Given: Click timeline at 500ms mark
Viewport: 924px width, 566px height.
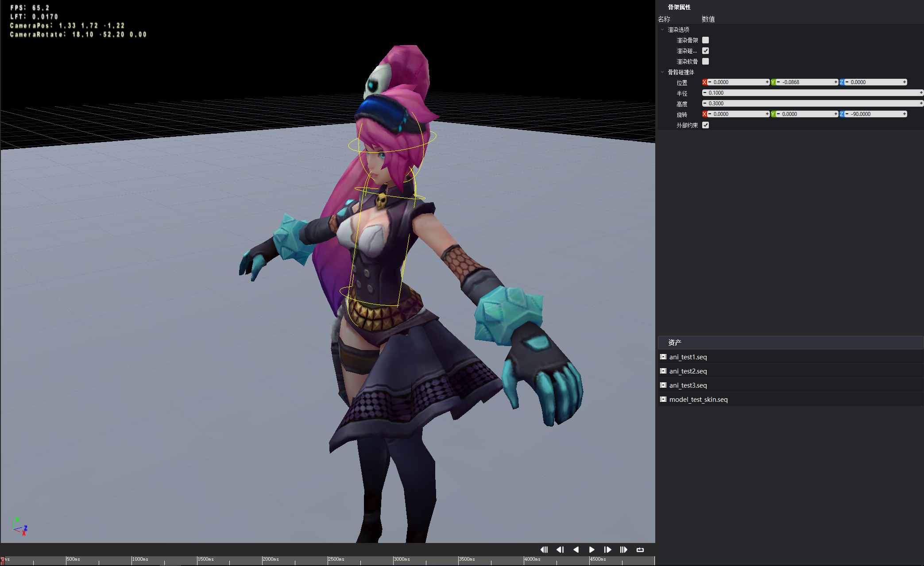Looking at the screenshot, I should 66,560.
